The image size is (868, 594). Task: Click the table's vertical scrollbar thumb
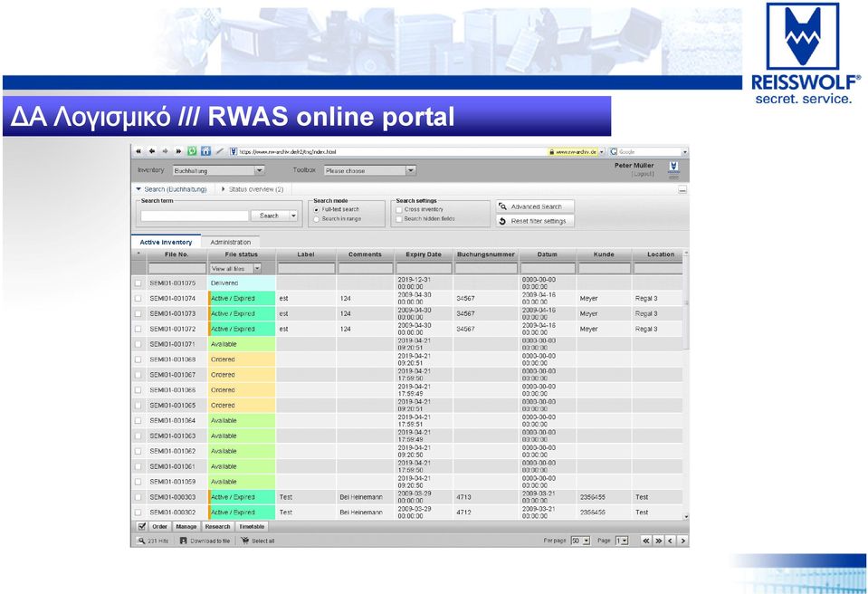pos(686,302)
